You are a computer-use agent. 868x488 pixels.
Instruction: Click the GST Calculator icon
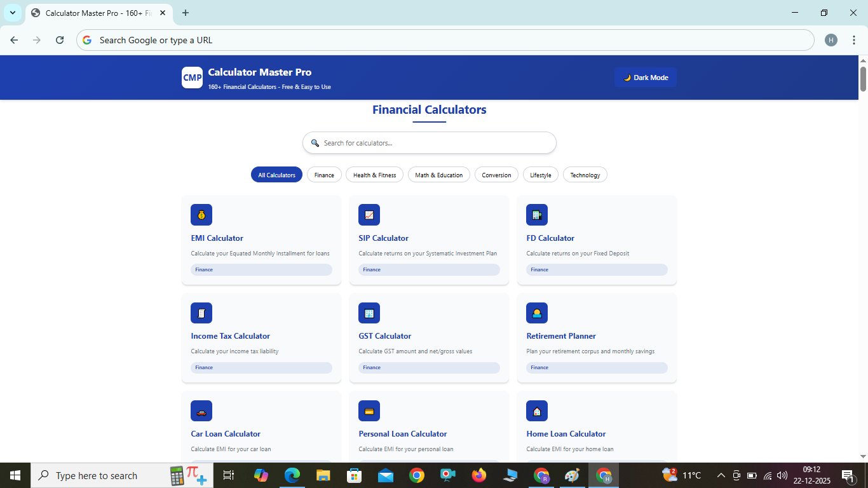coord(369,313)
